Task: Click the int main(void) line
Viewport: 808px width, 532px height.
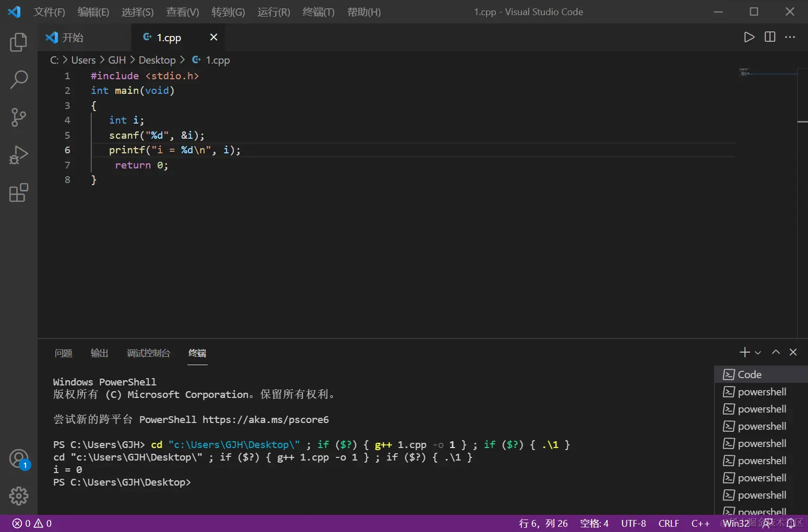Action: coord(133,91)
